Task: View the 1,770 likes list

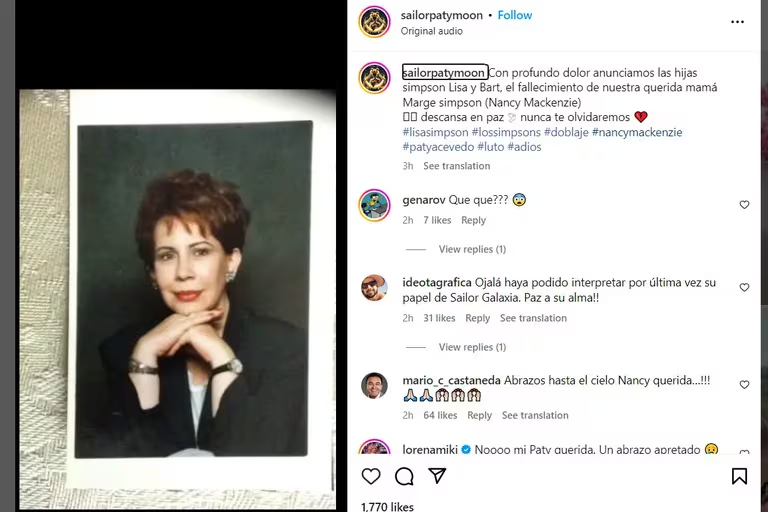Action: pos(387,507)
